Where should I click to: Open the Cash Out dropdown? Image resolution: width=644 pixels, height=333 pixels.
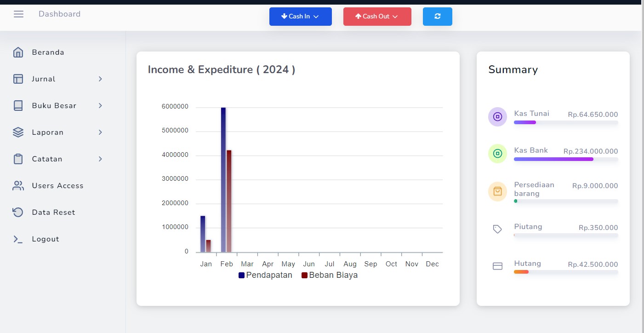tap(377, 17)
